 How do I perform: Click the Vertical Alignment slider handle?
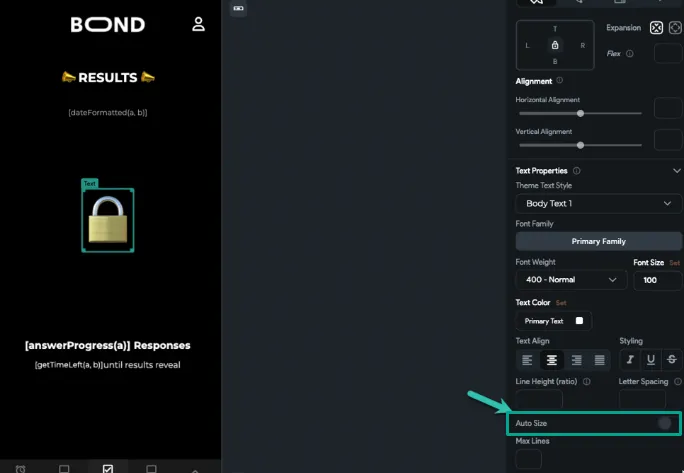click(580, 145)
